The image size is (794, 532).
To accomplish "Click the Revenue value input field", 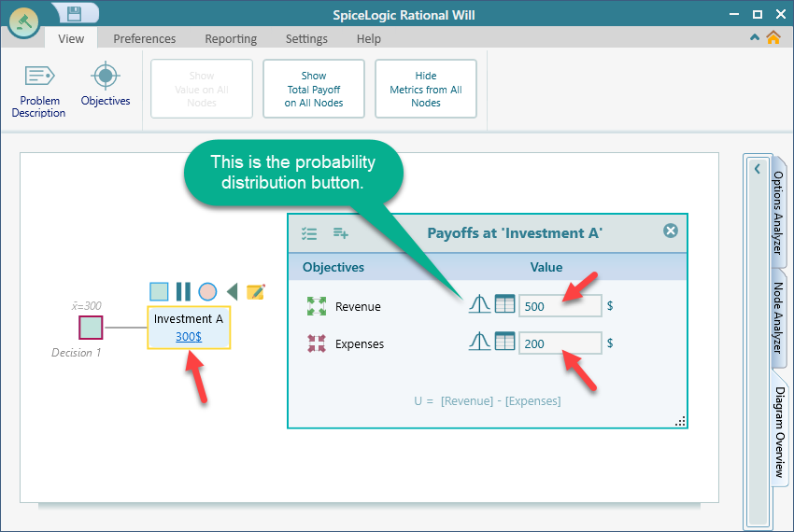I will [560, 305].
